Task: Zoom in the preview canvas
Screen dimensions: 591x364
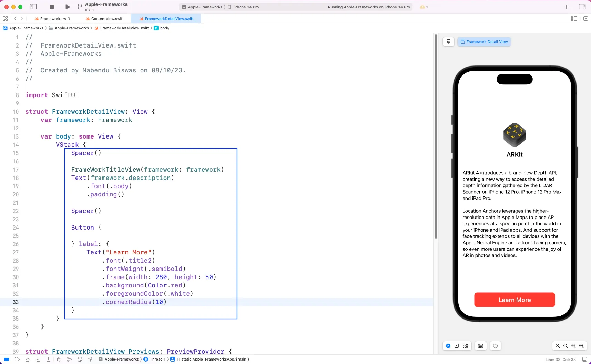Action: point(581,346)
